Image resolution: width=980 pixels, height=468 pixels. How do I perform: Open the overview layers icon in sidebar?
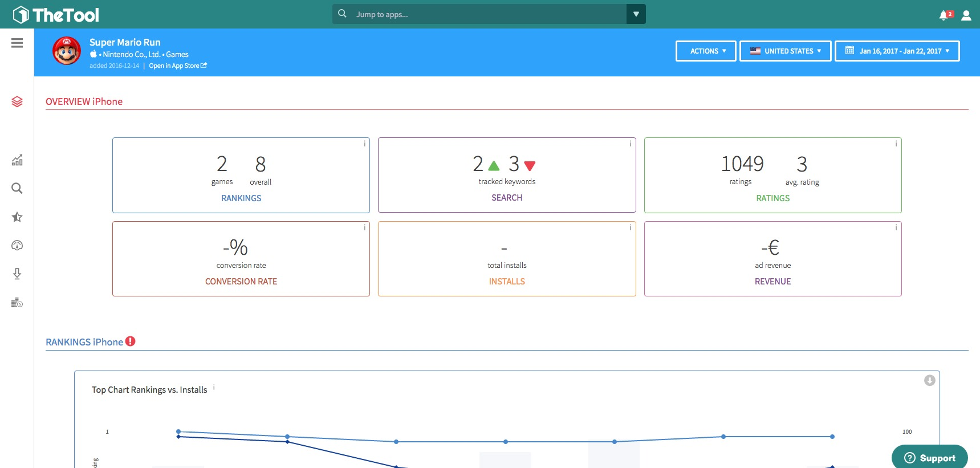point(17,101)
